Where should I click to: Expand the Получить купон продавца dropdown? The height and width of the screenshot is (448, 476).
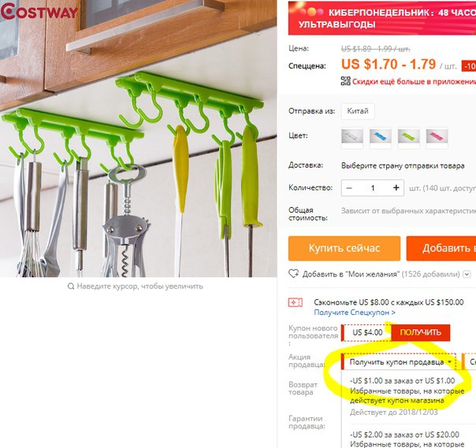[x=399, y=361]
